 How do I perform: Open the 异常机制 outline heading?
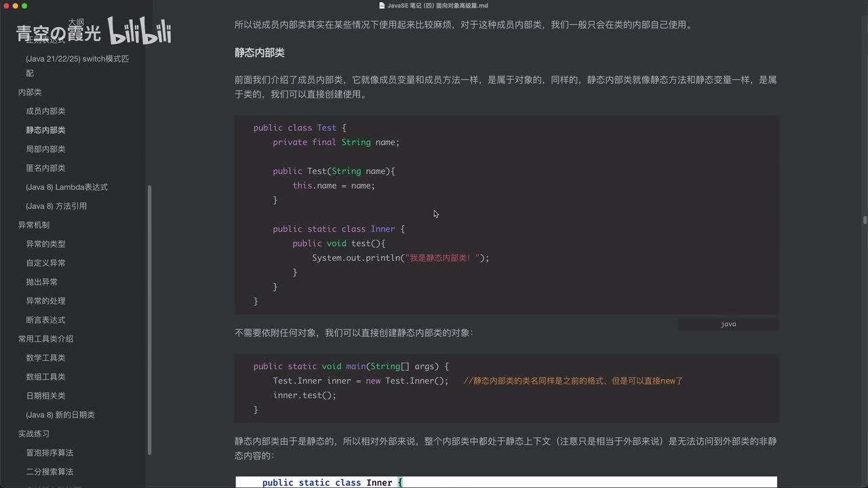pyautogui.click(x=34, y=225)
